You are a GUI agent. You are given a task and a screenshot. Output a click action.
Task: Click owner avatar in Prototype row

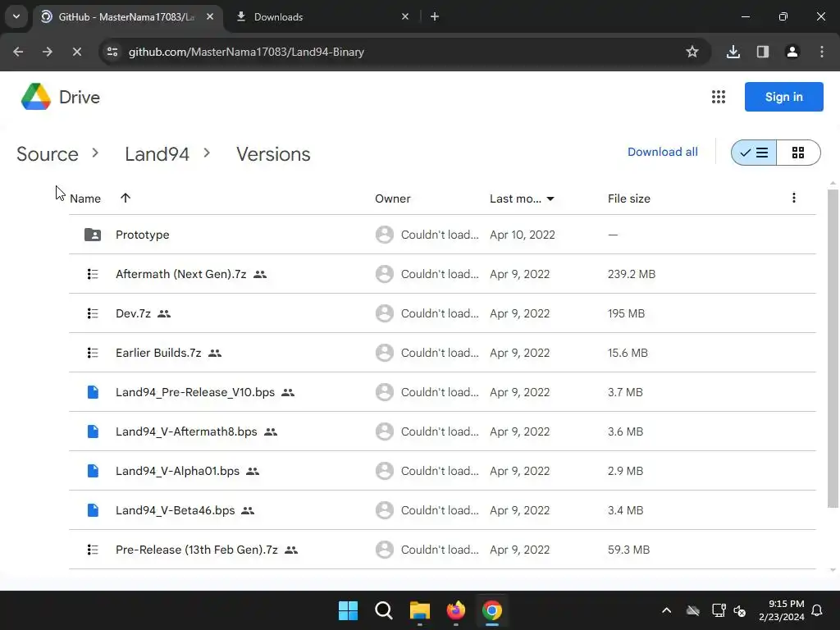click(x=384, y=235)
